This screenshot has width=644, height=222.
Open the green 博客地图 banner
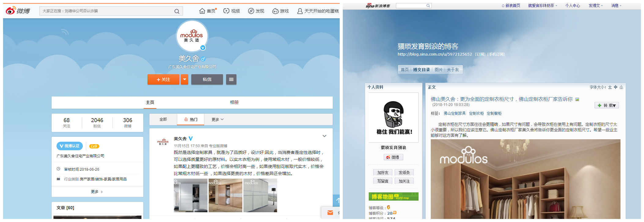tap(393, 196)
